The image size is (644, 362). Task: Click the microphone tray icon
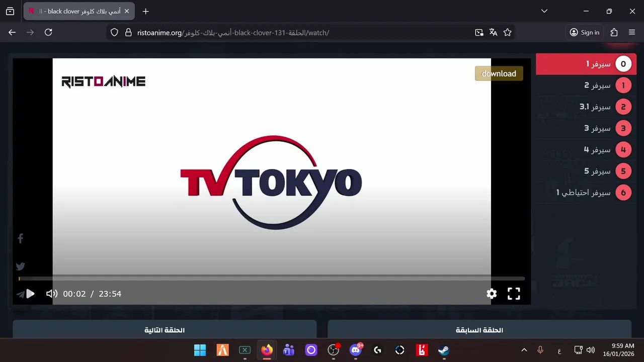540,350
